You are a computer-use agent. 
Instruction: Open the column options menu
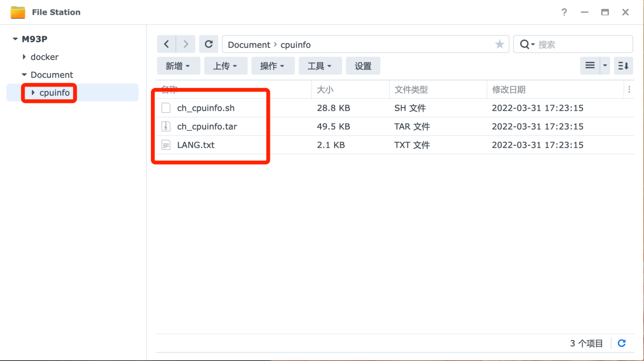(629, 89)
